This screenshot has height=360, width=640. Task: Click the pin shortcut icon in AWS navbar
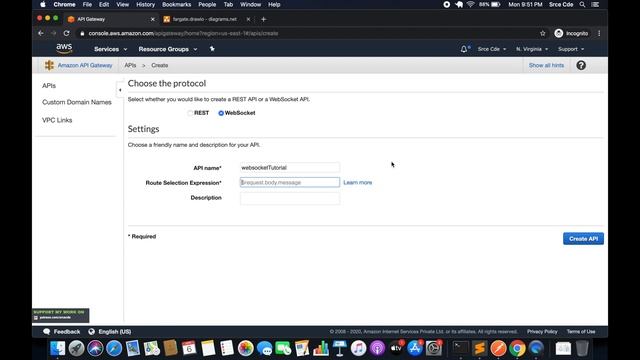pyautogui.click(x=212, y=49)
